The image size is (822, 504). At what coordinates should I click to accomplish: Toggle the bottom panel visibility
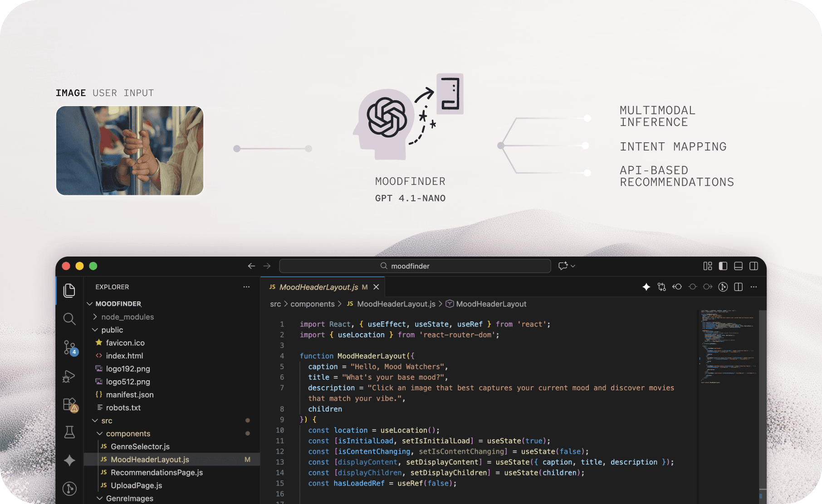pyautogui.click(x=739, y=266)
